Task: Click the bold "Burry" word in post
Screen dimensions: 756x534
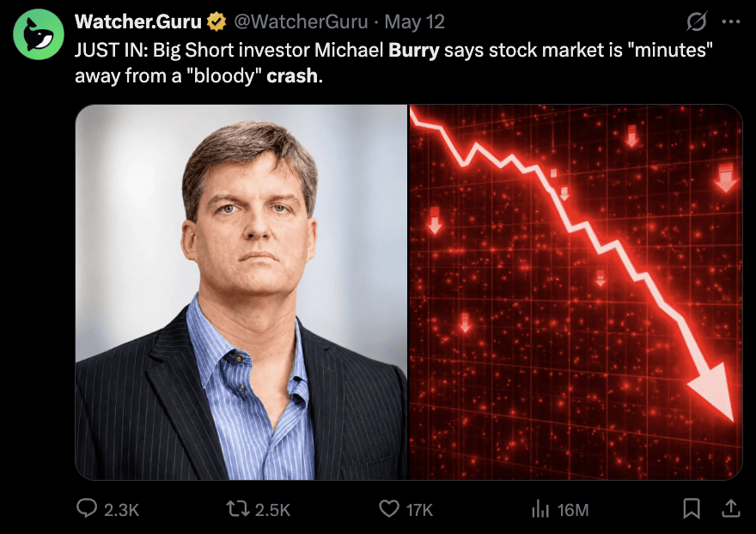Action: (x=414, y=50)
